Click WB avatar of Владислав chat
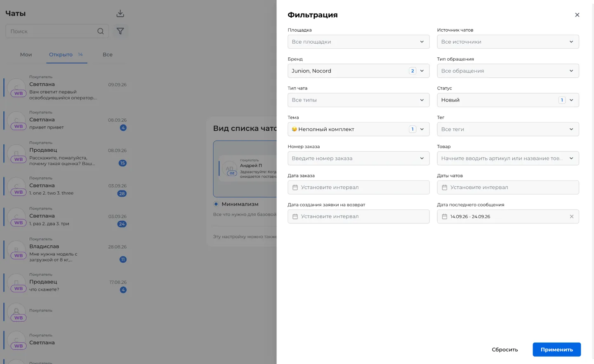 (x=17, y=250)
